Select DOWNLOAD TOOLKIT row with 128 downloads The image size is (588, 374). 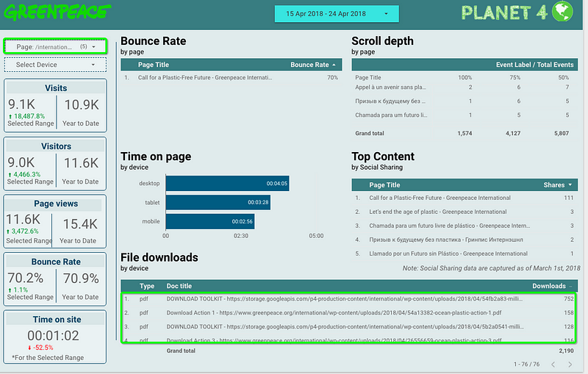(348, 327)
